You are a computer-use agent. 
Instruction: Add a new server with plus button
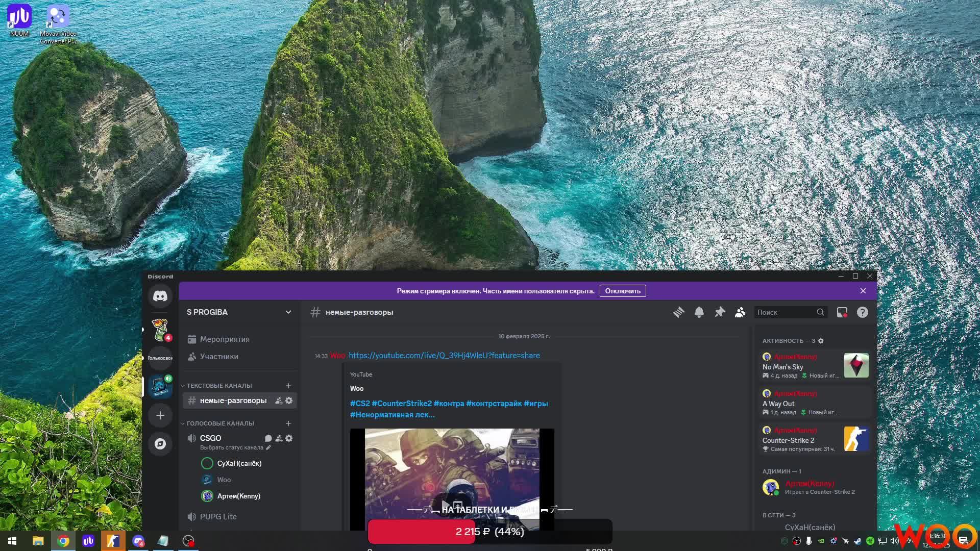click(x=160, y=415)
